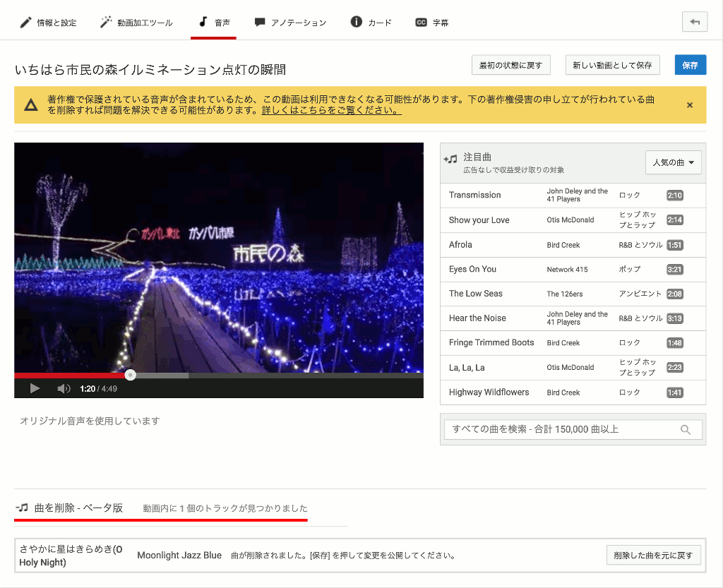
Task: Select the 音声 tab
Action: click(x=213, y=22)
